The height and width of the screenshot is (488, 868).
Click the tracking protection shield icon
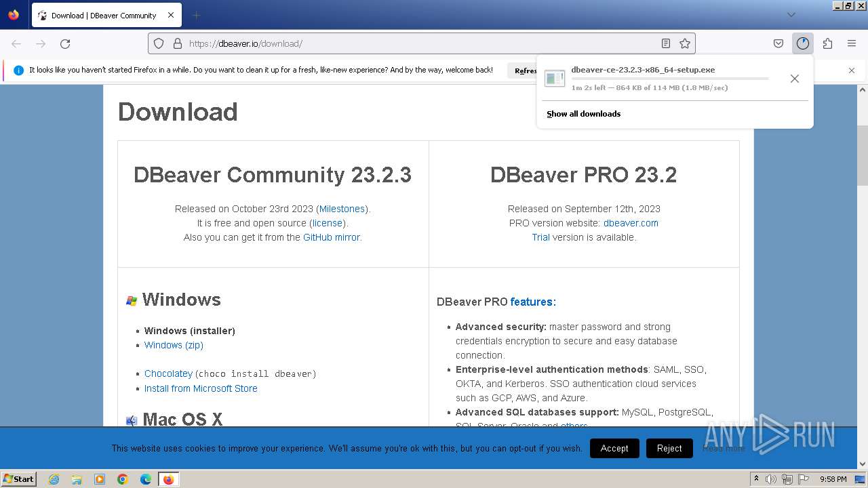click(x=159, y=43)
